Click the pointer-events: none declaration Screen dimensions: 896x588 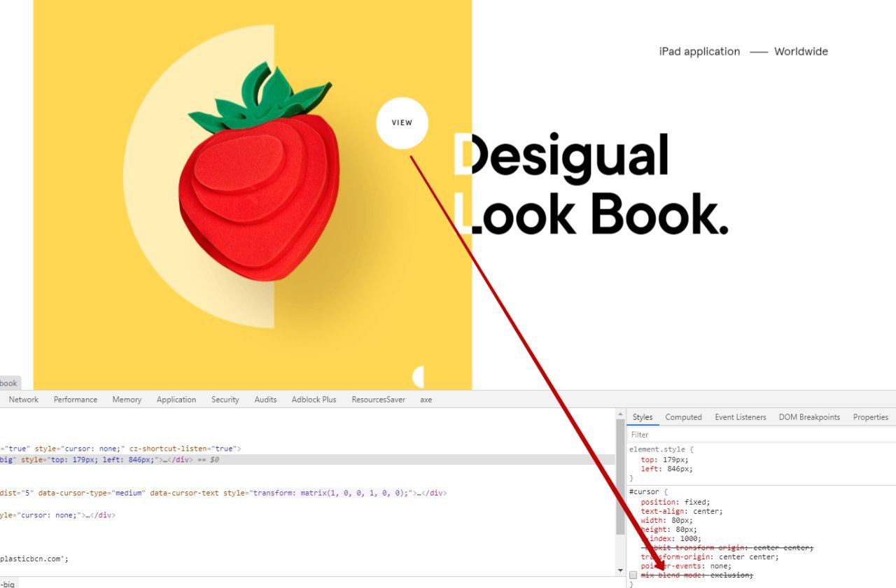tap(686, 566)
